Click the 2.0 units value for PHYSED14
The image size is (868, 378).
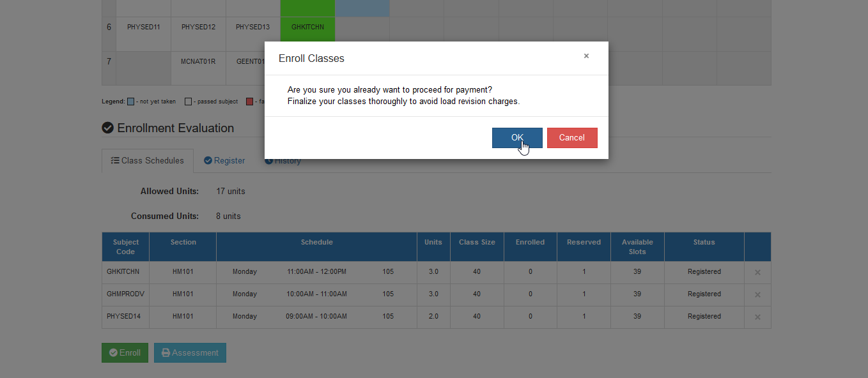433,316
